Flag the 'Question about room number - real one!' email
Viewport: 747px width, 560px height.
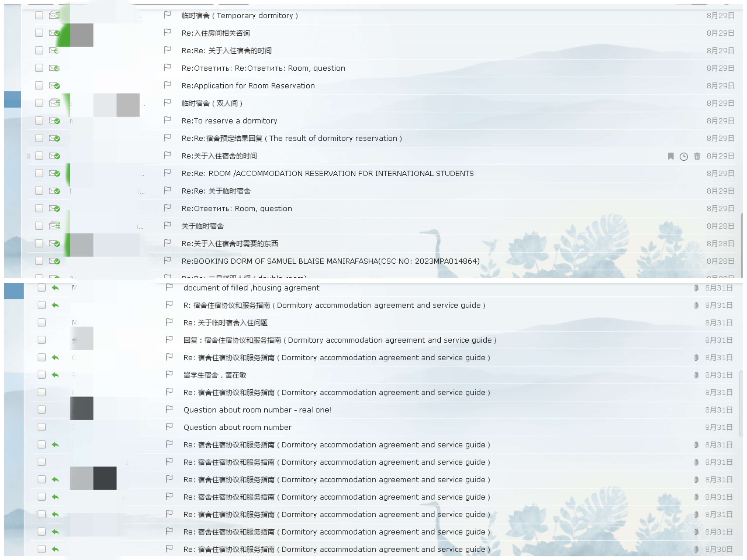(x=169, y=409)
